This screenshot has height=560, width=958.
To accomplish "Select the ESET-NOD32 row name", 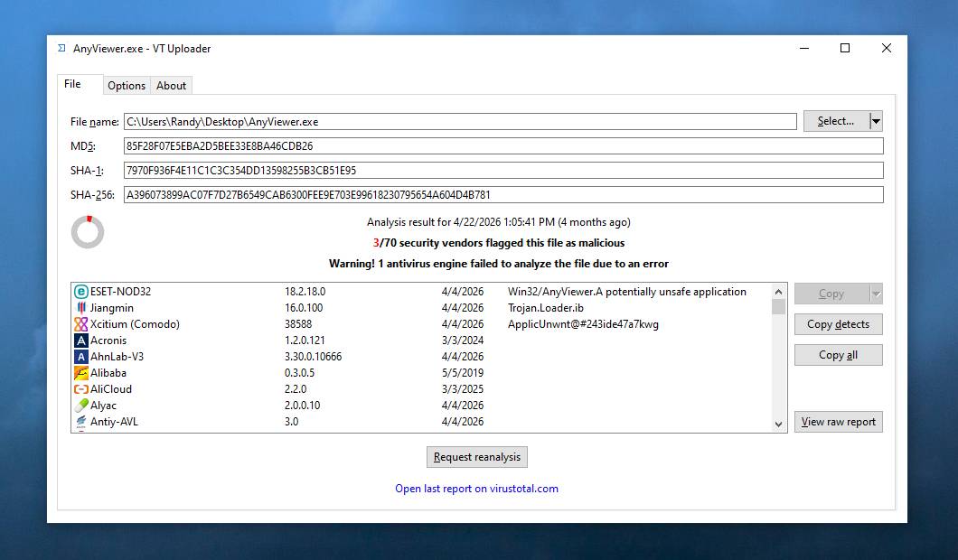I will pos(120,292).
